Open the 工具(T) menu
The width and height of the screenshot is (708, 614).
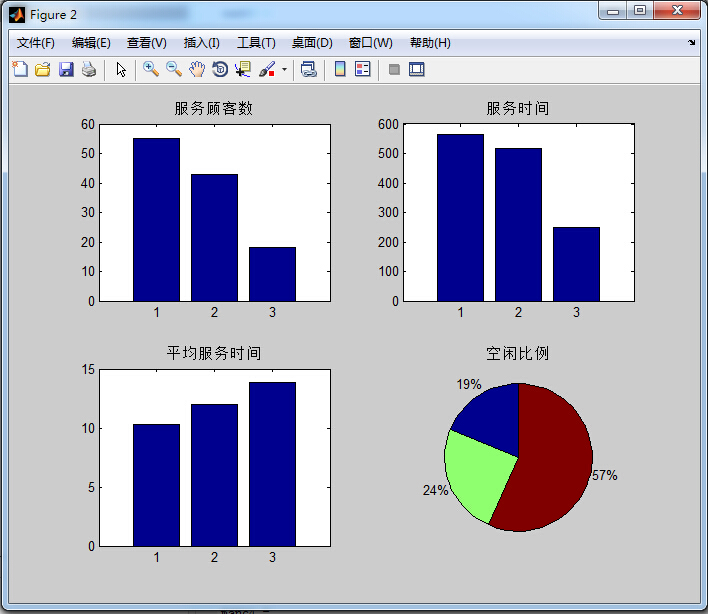256,43
